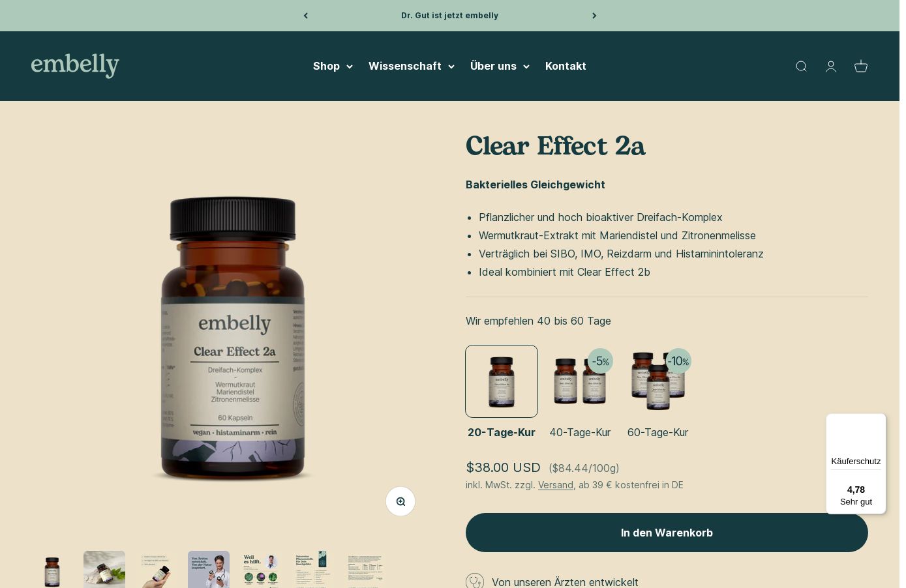Click the 'Dr. Gut ist jetzt embelly' announcement
Viewport: 906px width, 588px height.
[x=449, y=16]
